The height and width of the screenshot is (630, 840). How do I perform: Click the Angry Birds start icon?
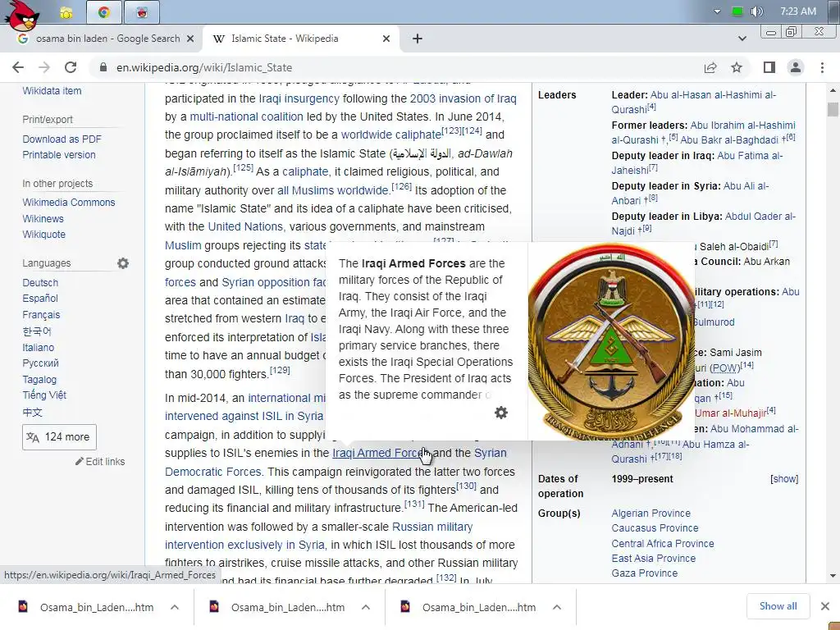(22, 16)
